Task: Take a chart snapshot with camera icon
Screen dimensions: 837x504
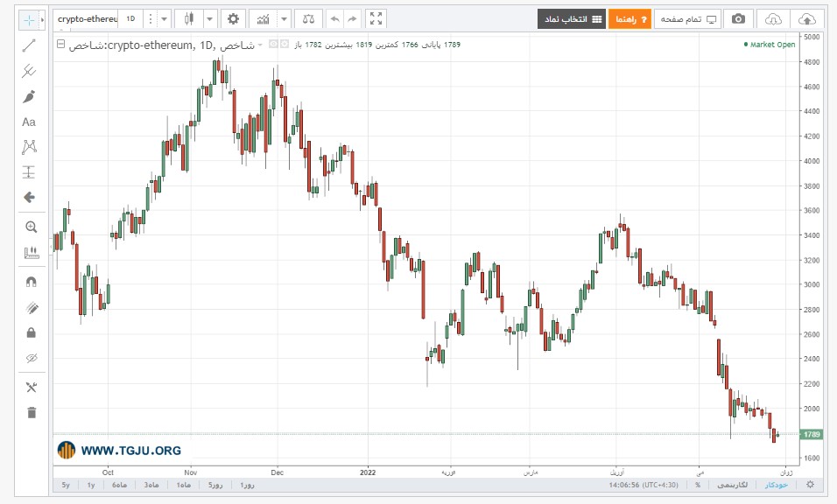Action: (x=738, y=19)
